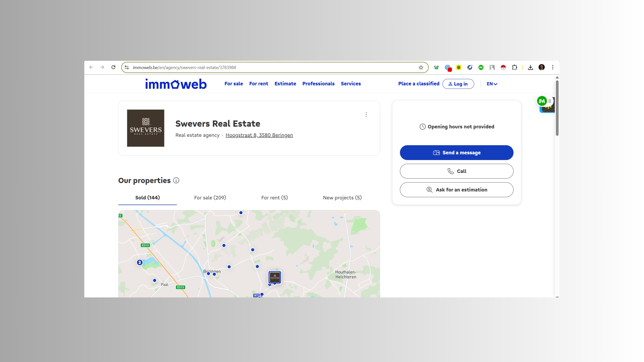Open the Chrome three-dot menu

coord(553,67)
